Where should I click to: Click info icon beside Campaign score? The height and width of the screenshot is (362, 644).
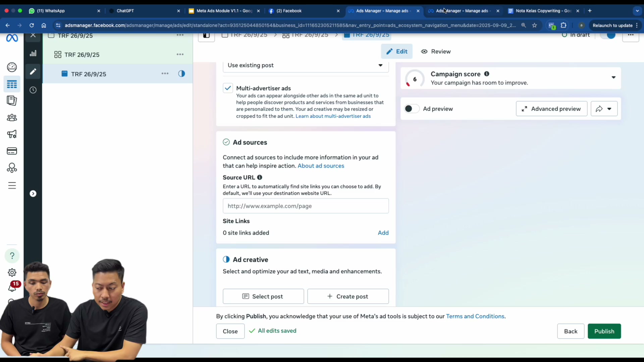point(487,74)
